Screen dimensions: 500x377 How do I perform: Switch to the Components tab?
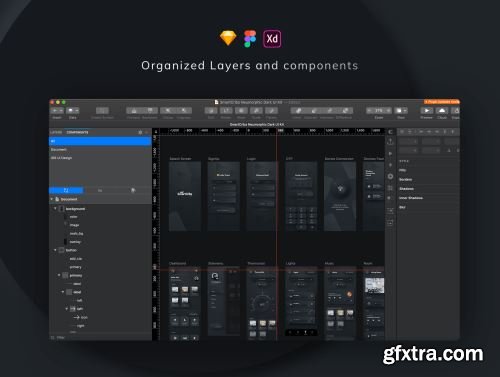click(77, 132)
